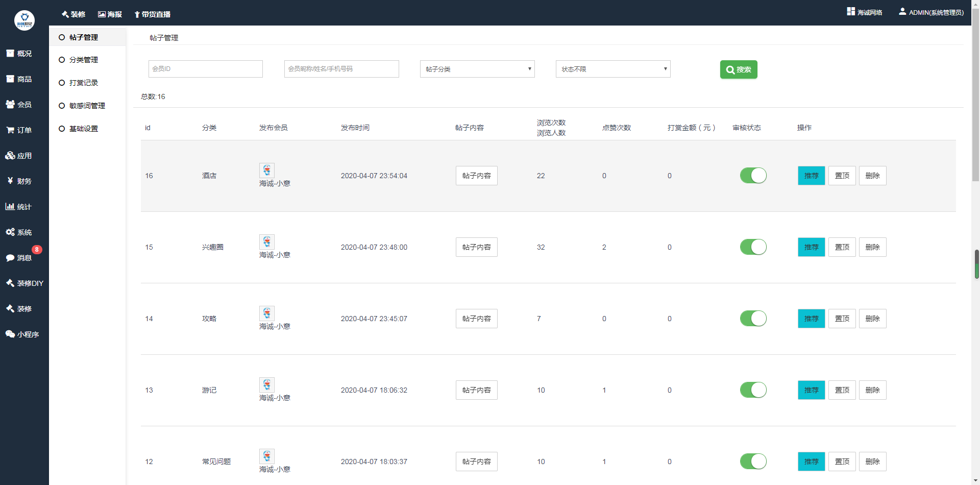Open the message badge showing 8

[37, 250]
